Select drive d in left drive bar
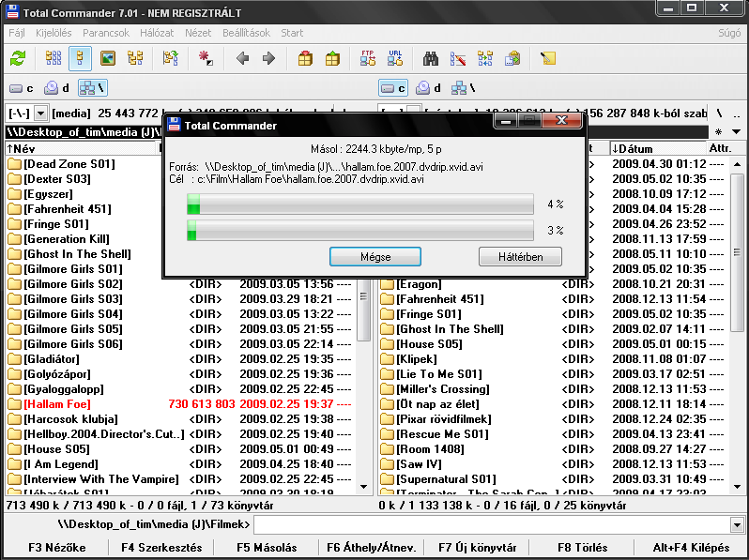Viewport: 749px width, 560px height. pos(56,88)
